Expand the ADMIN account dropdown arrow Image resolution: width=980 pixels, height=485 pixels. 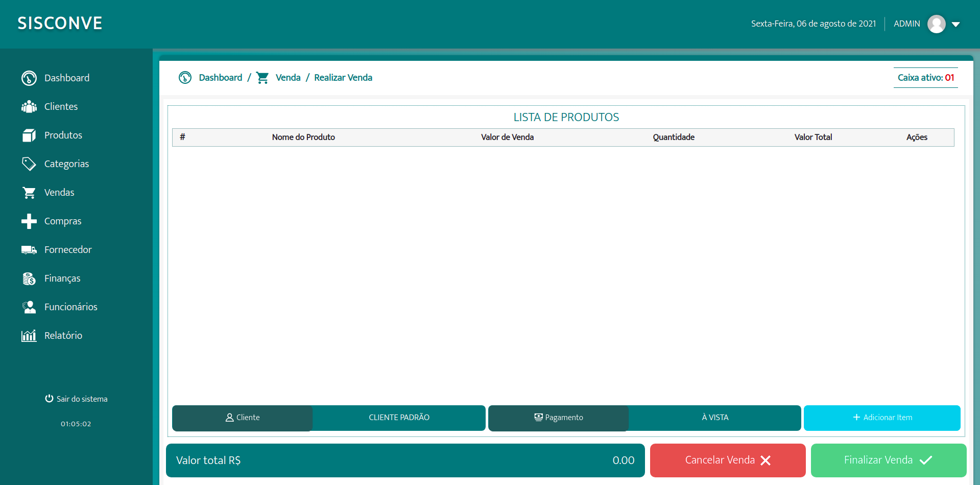pos(956,24)
